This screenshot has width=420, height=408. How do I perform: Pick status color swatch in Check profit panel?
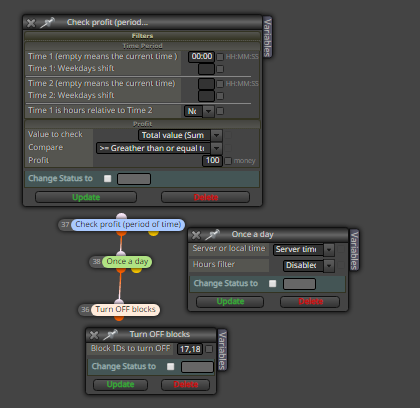[134, 179]
